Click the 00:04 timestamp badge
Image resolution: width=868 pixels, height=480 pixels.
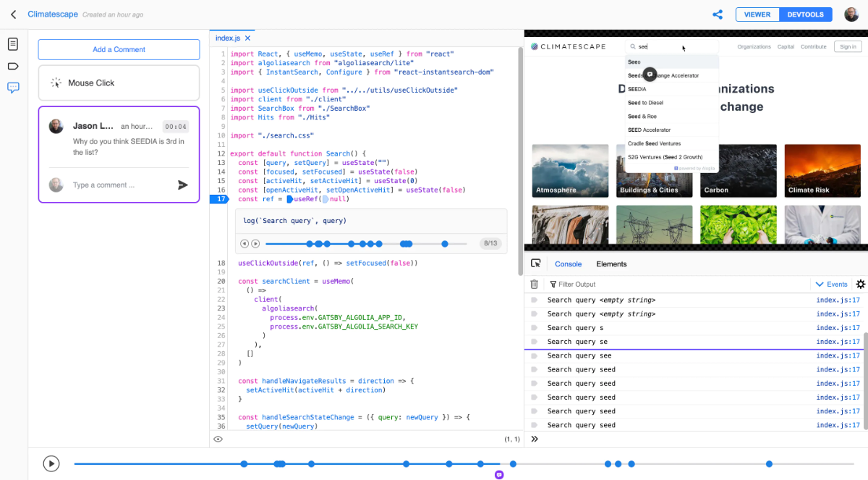tap(176, 126)
